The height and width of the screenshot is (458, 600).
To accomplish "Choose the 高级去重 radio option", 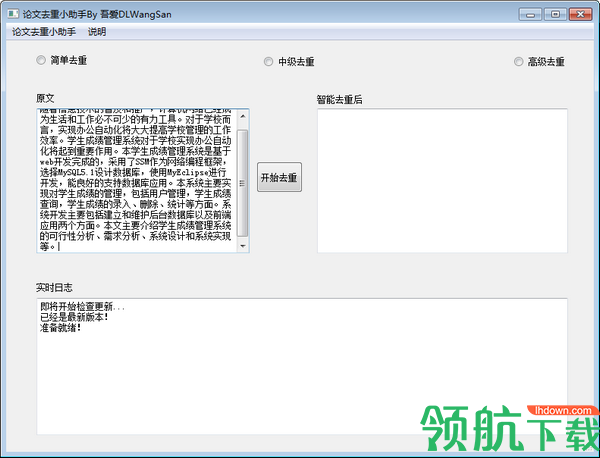I will pos(539,62).
